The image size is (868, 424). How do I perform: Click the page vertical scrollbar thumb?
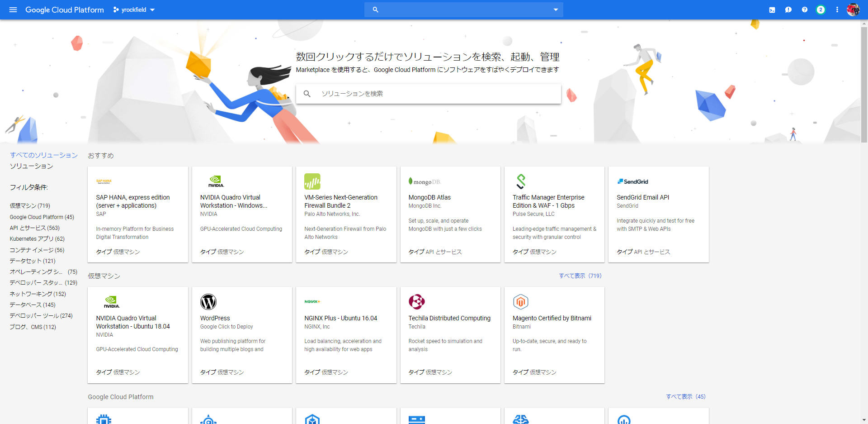tap(864, 85)
